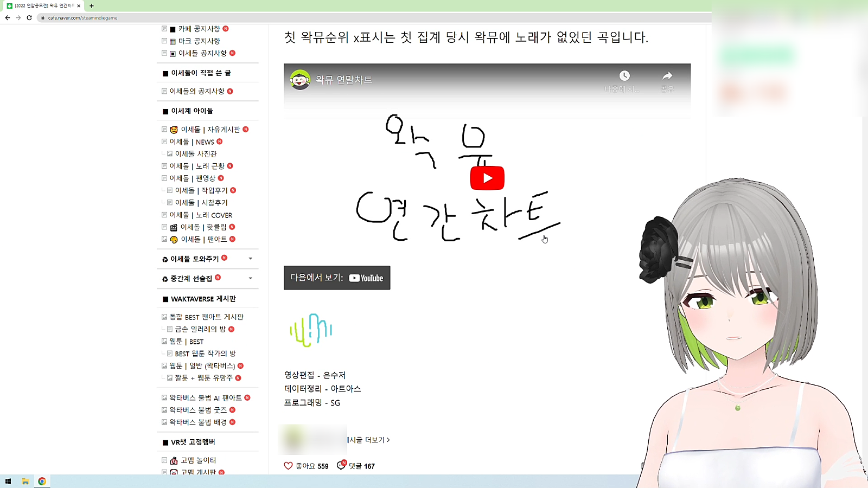Click the square icon beside 이세돌 공지사항
This screenshot has height=488, width=868.
[173, 54]
